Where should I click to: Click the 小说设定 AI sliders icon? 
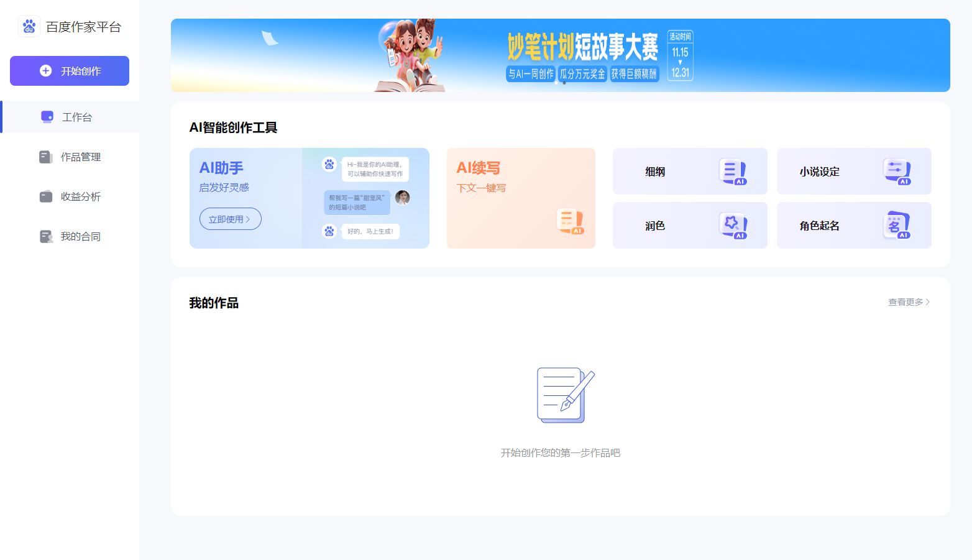[x=897, y=172]
